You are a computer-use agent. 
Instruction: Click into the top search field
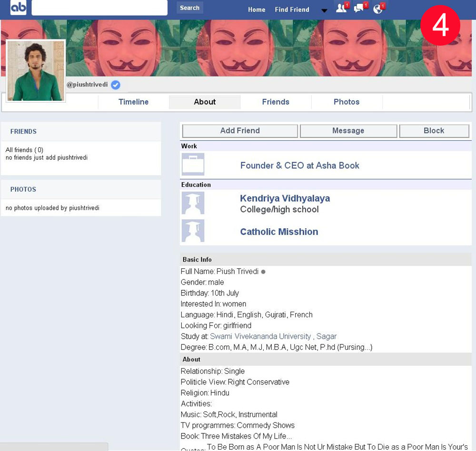tap(99, 7)
